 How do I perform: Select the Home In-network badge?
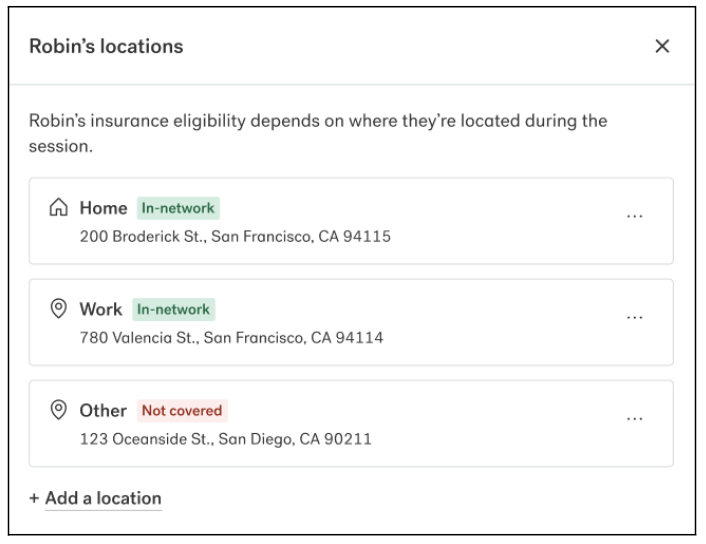pyautogui.click(x=178, y=208)
